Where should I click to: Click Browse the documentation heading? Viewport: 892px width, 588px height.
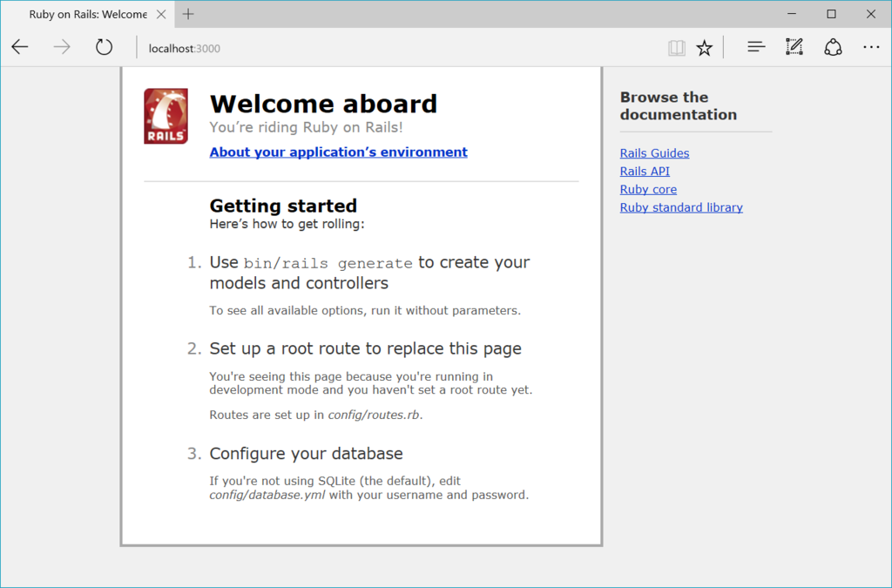point(678,105)
